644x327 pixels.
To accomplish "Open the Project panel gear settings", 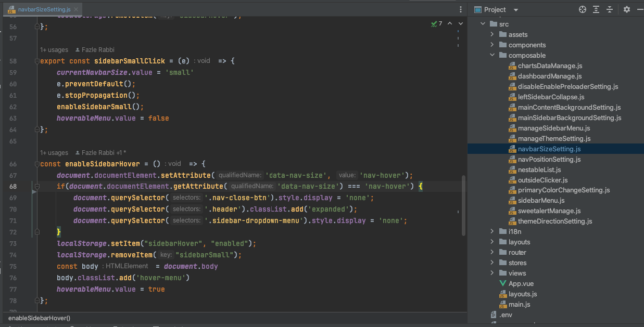I will coord(626,9).
